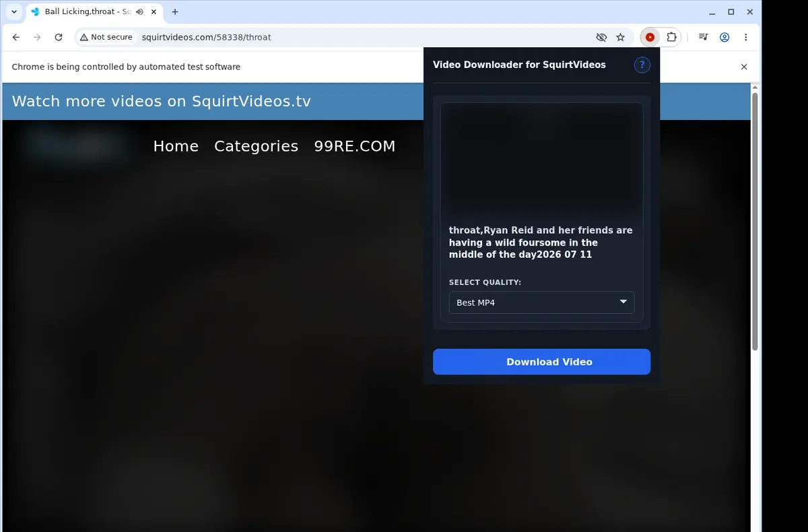The width and height of the screenshot is (808, 532).
Task: Go back to previous page
Action: (16, 37)
